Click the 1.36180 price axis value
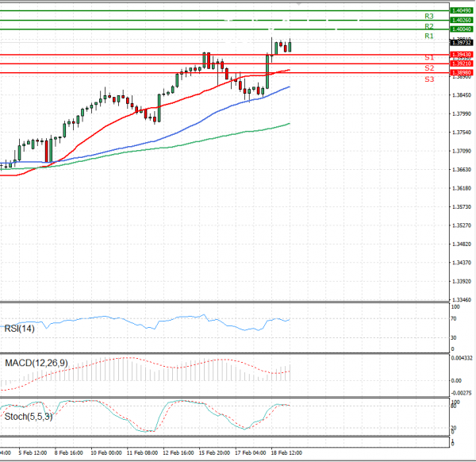The width and height of the screenshot is (476, 462). [462, 188]
